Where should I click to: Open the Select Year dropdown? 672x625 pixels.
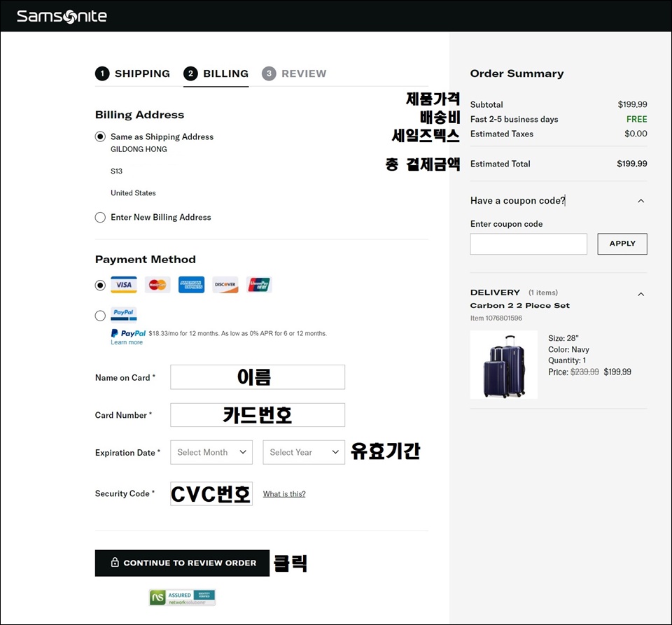click(304, 452)
